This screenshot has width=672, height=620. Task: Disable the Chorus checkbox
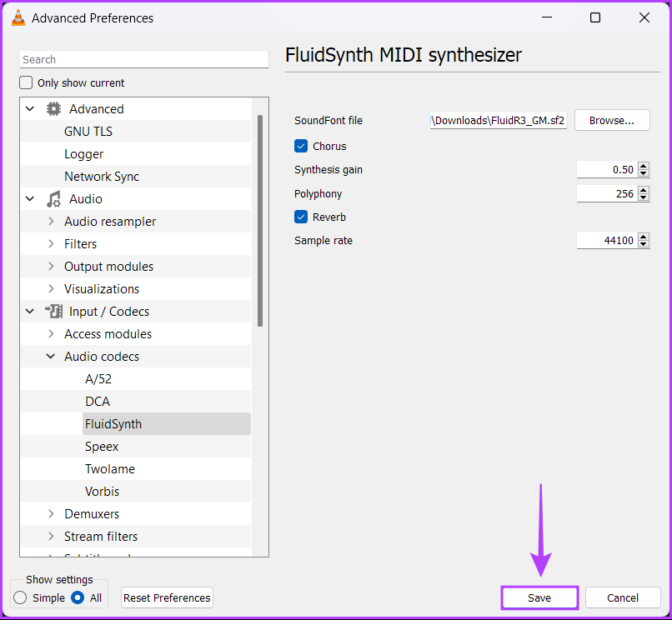[x=301, y=146]
